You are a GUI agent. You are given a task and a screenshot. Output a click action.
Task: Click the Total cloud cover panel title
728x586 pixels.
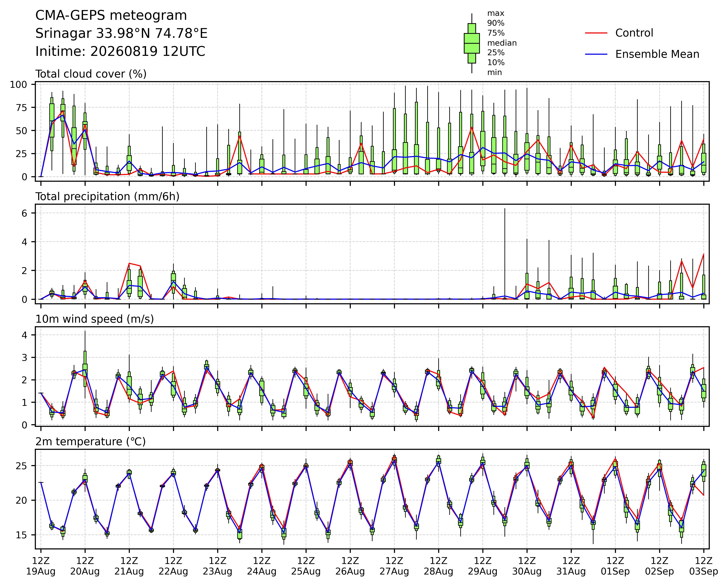click(x=91, y=74)
